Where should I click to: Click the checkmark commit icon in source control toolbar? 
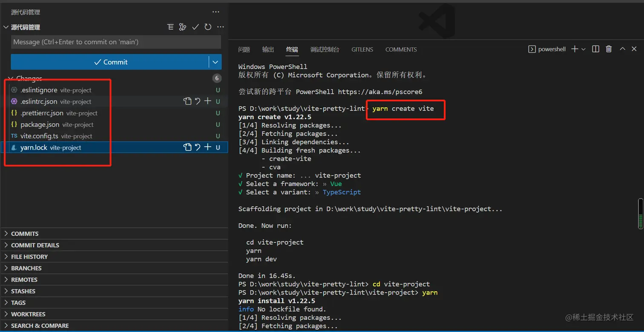[195, 27]
